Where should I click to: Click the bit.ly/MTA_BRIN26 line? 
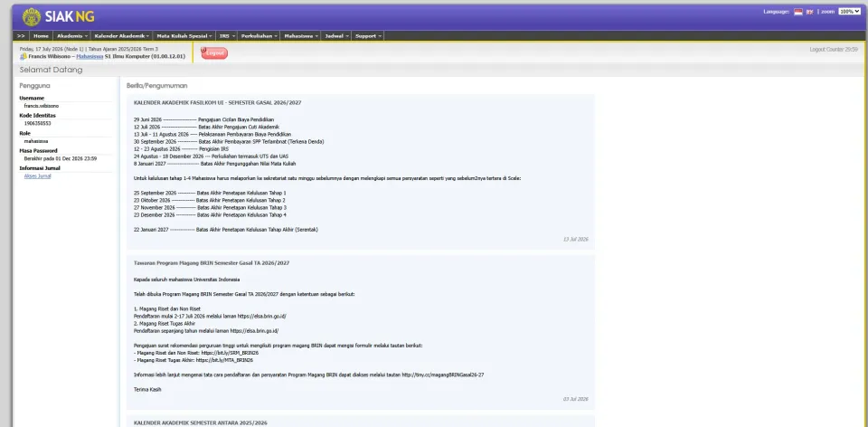tap(193, 360)
